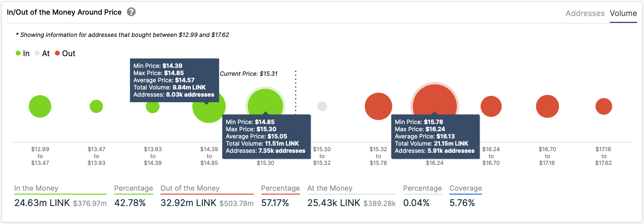Select the rightmost red bubble for $17.16 to $17.62

point(604,106)
